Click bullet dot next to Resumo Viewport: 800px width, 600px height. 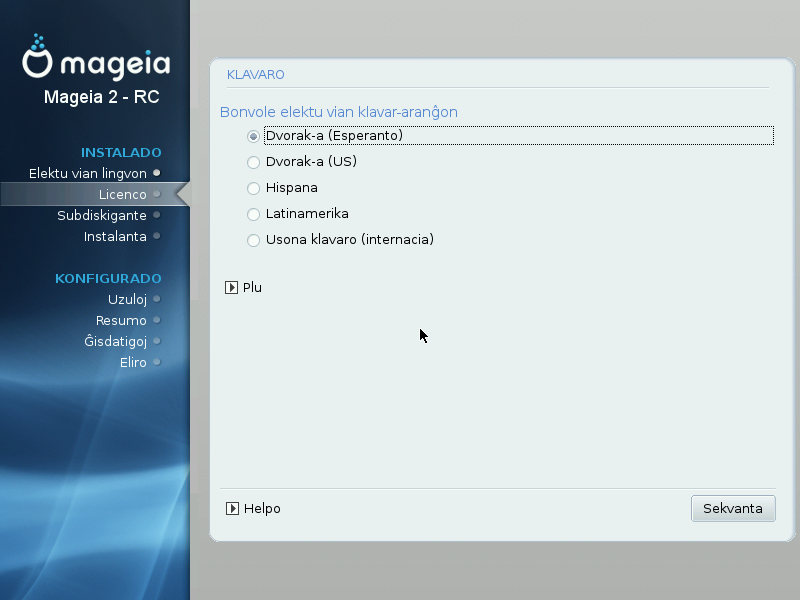pos(157,320)
